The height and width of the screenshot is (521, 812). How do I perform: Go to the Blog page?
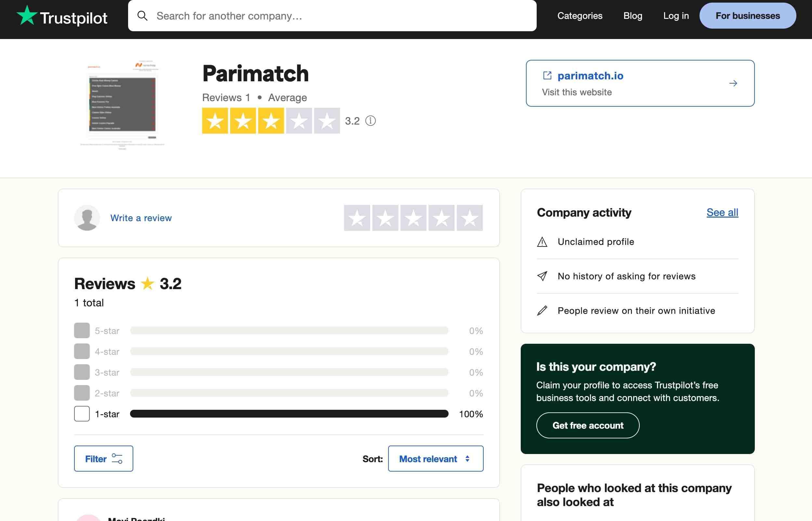[x=633, y=16]
